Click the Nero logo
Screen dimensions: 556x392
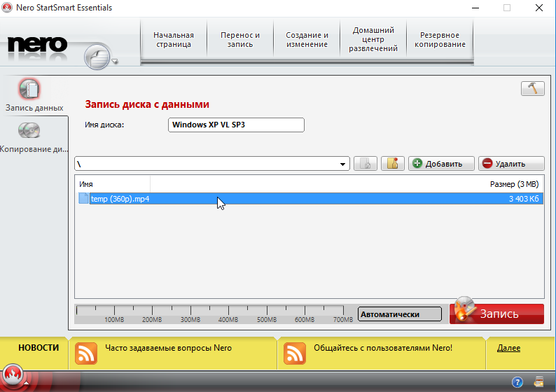pyautogui.click(x=37, y=45)
